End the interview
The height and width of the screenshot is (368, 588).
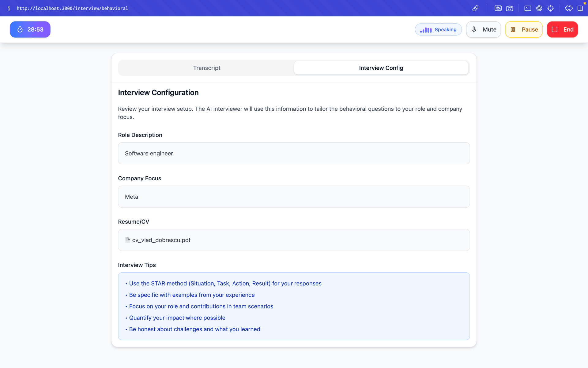pos(562,29)
